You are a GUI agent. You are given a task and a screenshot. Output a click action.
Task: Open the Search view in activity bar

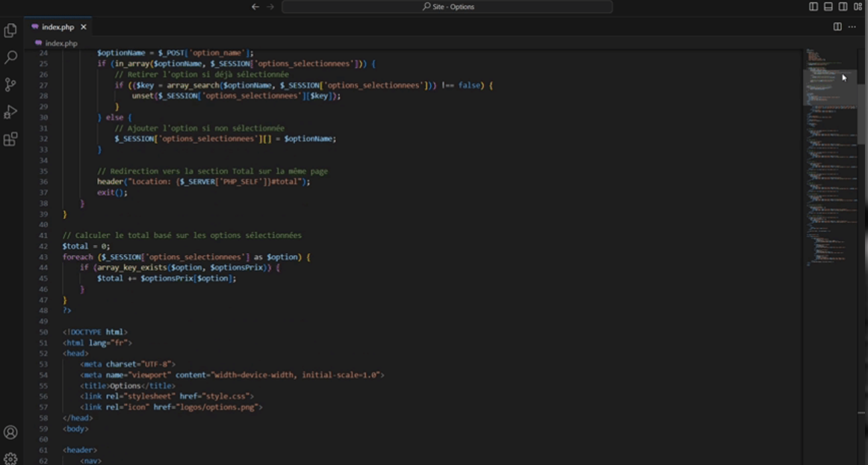[10, 57]
